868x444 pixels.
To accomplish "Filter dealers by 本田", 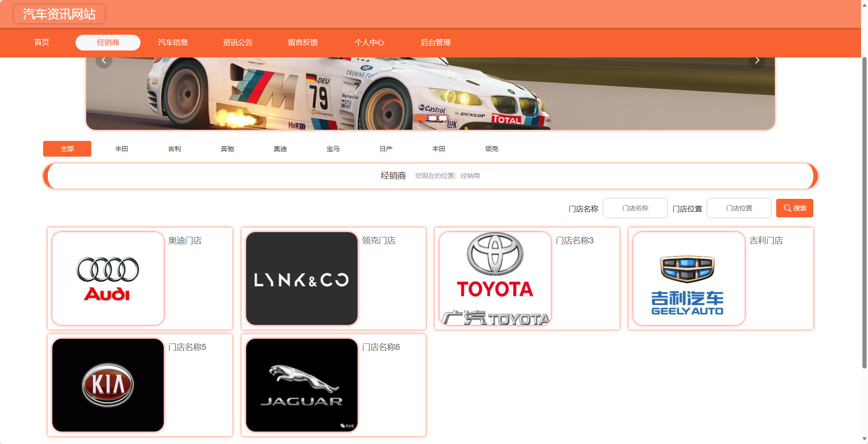I will [x=439, y=149].
